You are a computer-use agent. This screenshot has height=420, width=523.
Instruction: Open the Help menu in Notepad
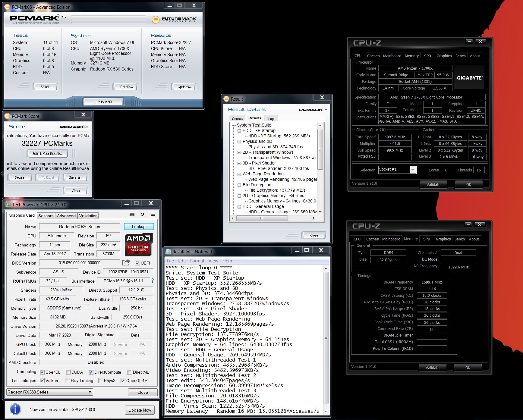coord(227,261)
